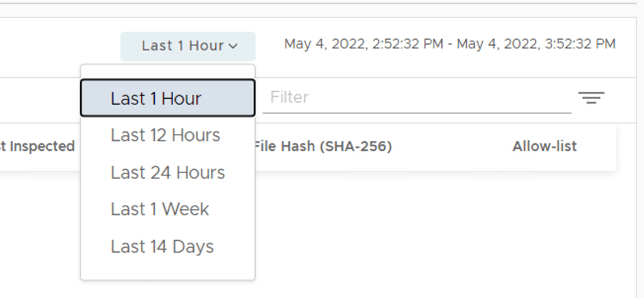Click the chevron arrow next to Last 1 Hour

(x=234, y=46)
